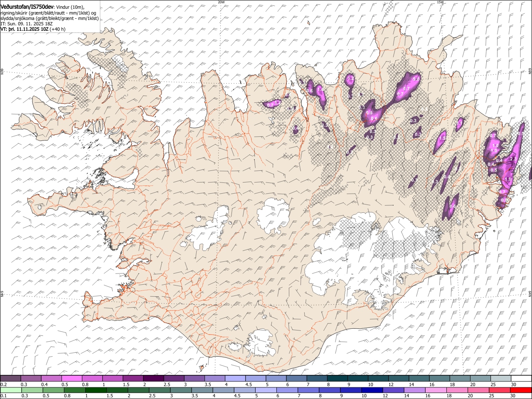Pick upper legend swatch between 0.5 and 0.8
The height and width of the screenshot is (399, 532).
tap(71, 379)
